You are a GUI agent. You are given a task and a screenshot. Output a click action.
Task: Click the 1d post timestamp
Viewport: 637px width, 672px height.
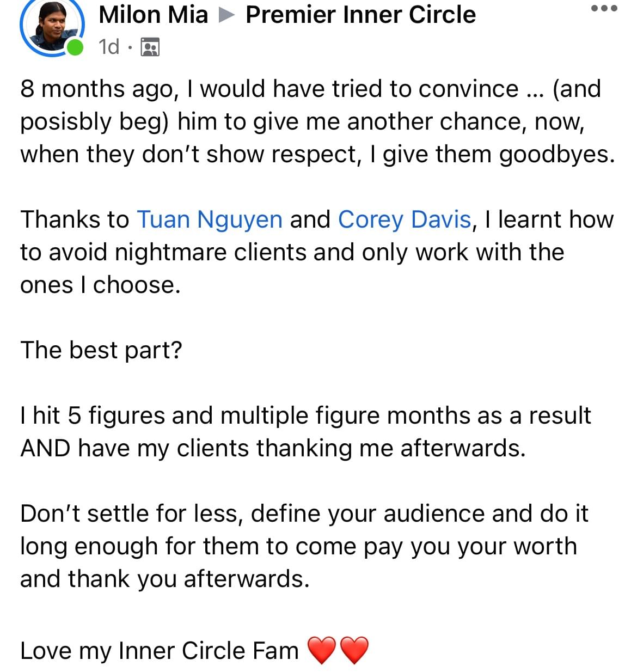[109, 47]
